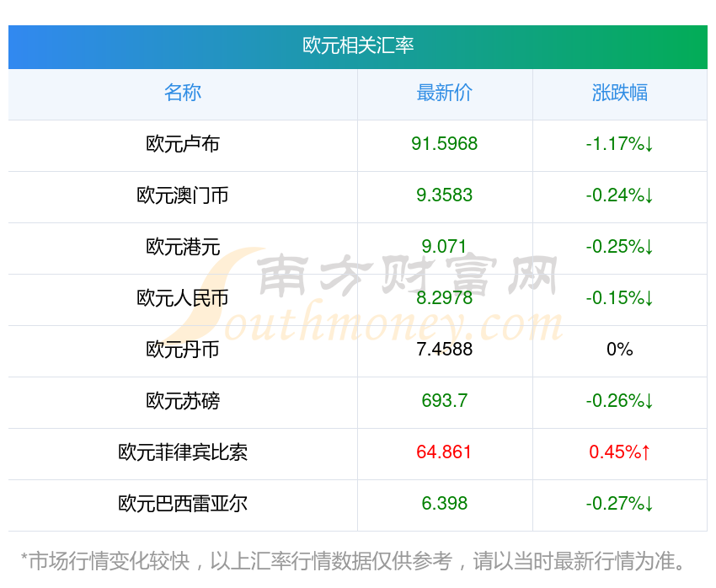The image size is (716, 588).
Task: Click the 欧元巴西雷亚尔 row name
Action: [183, 504]
